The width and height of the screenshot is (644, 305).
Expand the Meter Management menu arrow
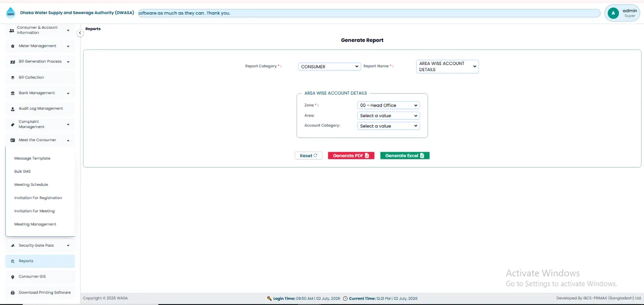pyautogui.click(x=68, y=46)
